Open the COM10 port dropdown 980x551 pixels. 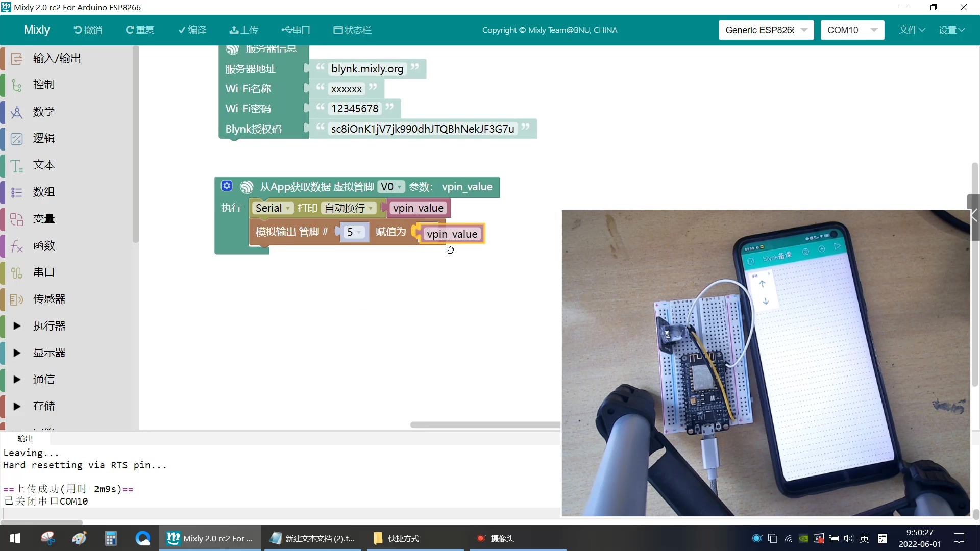tap(852, 30)
